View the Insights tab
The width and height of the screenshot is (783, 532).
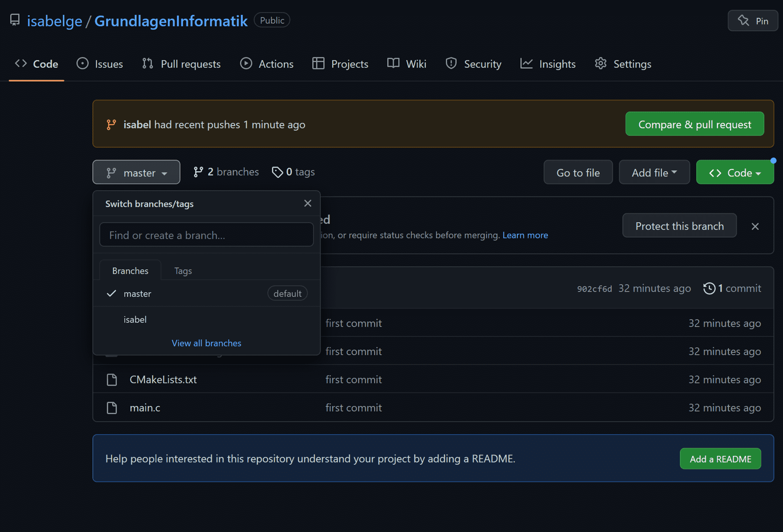tap(548, 64)
